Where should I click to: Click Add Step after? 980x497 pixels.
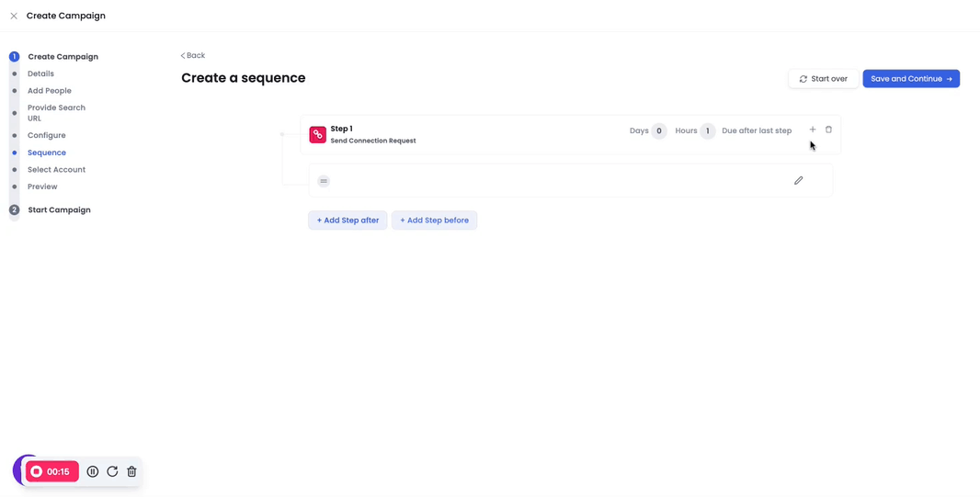348,220
